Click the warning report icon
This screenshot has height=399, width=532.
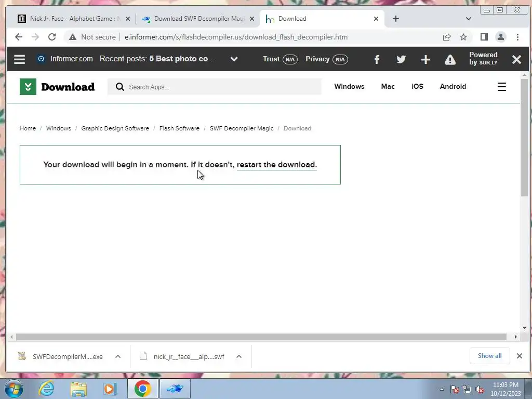(450, 60)
